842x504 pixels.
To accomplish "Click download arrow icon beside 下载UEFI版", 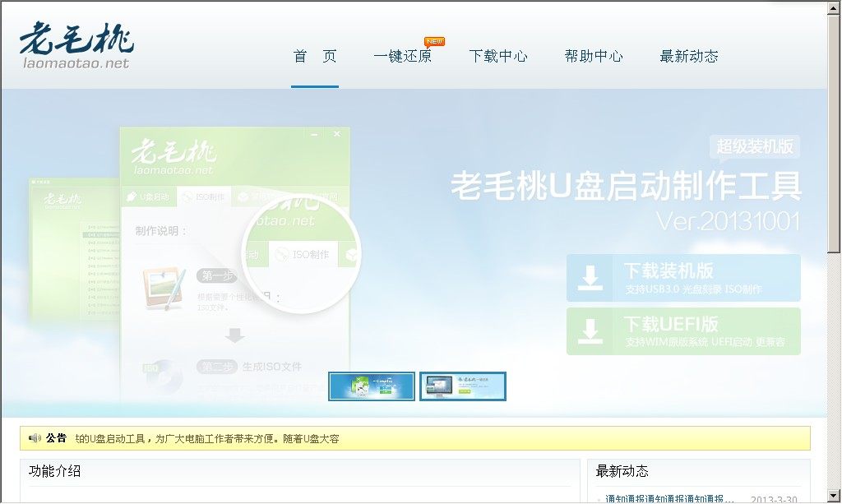I will [x=590, y=331].
